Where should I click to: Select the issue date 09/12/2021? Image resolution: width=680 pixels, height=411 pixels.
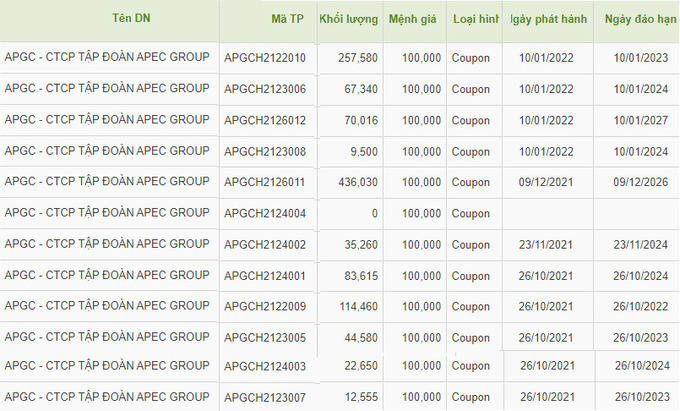click(547, 182)
